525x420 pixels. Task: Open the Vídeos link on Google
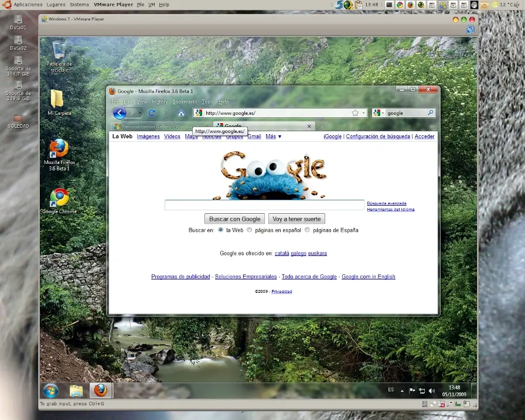pyautogui.click(x=172, y=136)
